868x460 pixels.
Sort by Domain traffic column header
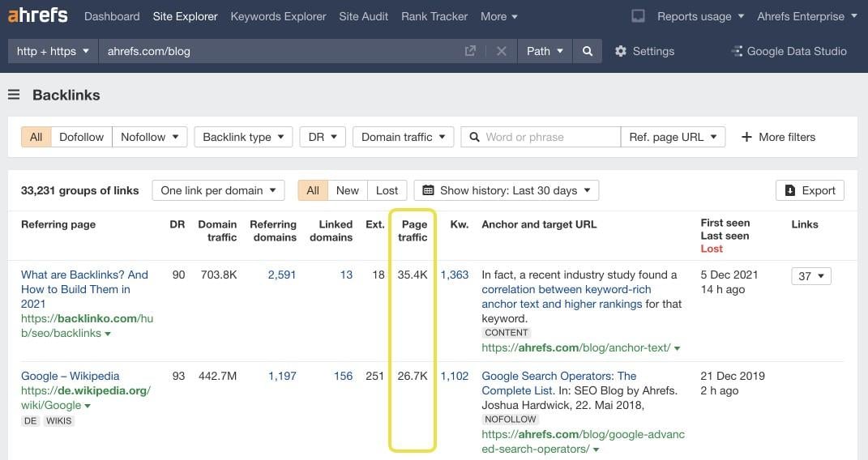click(x=217, y=231)
